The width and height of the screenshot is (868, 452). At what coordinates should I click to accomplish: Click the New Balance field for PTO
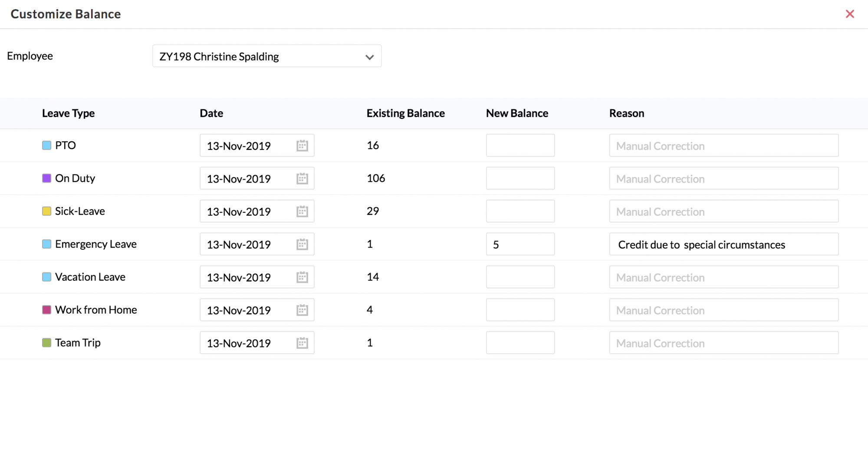pyautogui.click(x=520, y=145)
